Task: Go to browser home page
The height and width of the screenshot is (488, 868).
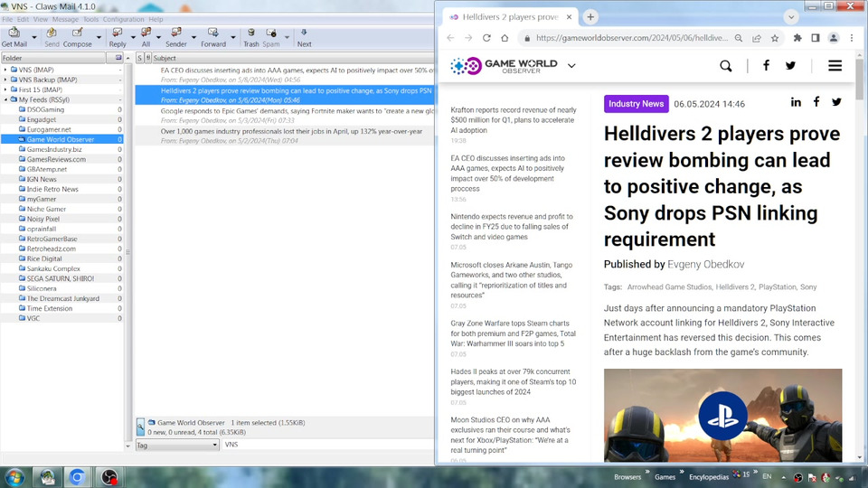Action: point(505,38)
